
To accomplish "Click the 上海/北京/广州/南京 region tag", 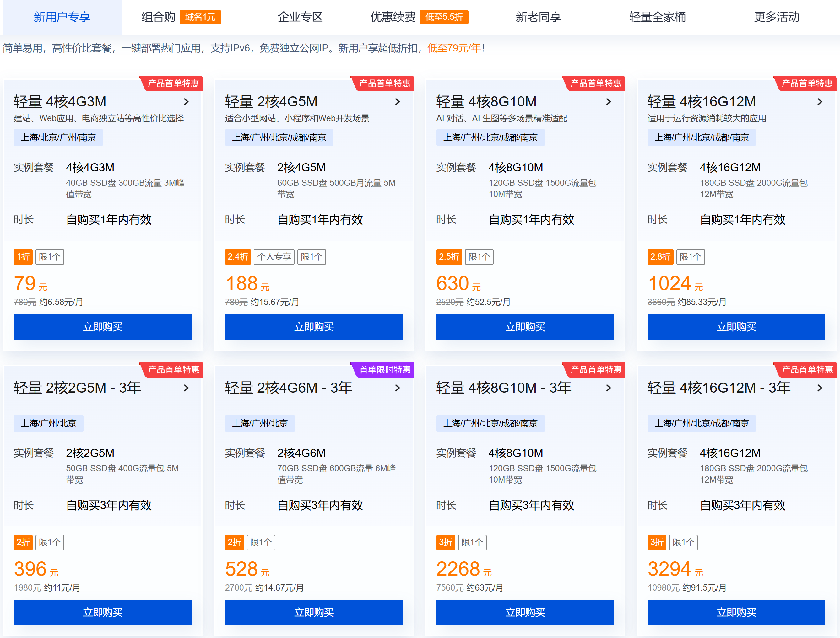I will pyautogui.click(x=58, y=137).
